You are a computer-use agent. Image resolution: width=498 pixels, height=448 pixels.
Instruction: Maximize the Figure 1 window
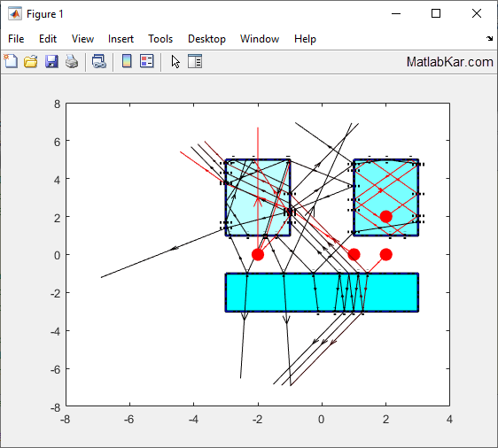(436, 13)
